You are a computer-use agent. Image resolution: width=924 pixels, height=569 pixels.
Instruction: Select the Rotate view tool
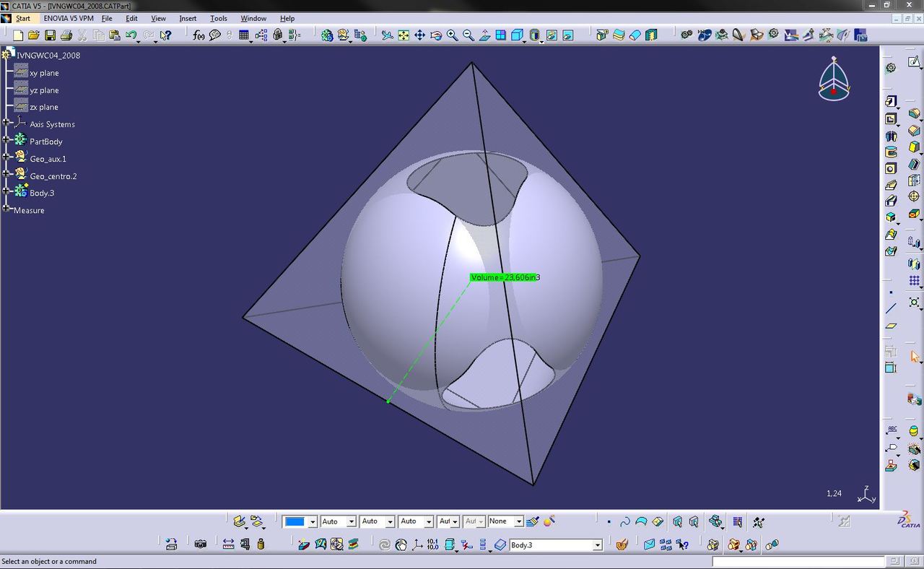436,35
